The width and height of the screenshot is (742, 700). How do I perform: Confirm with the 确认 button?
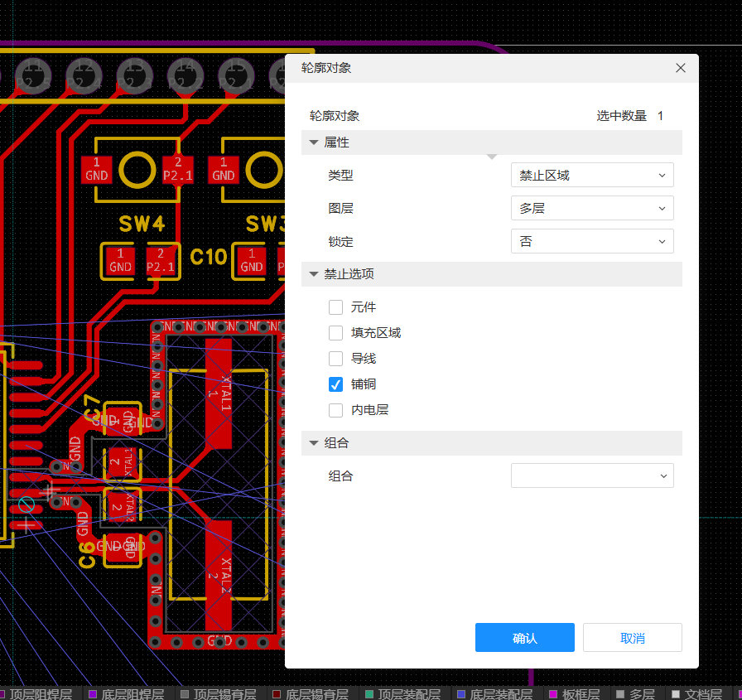[x=525, y=638]
